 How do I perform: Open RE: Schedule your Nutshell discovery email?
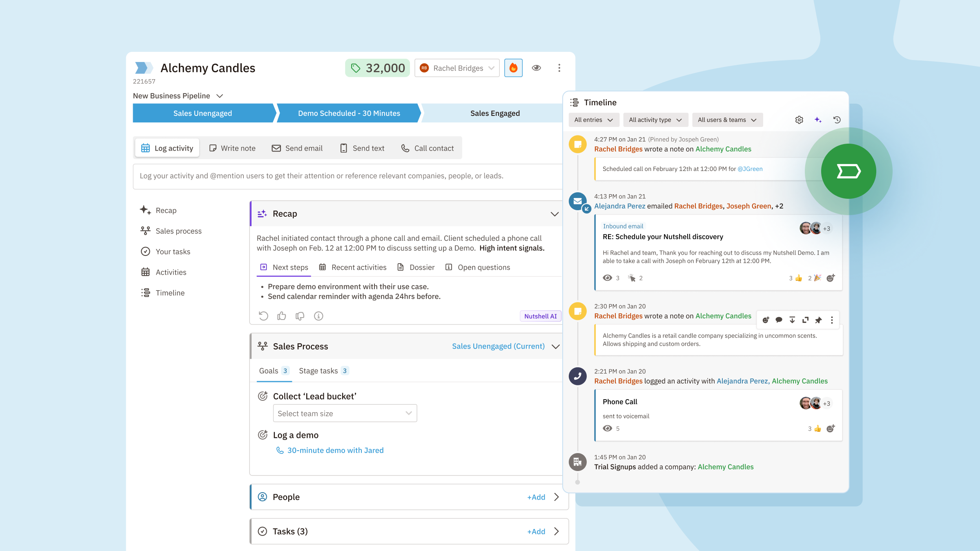point(663,237)
